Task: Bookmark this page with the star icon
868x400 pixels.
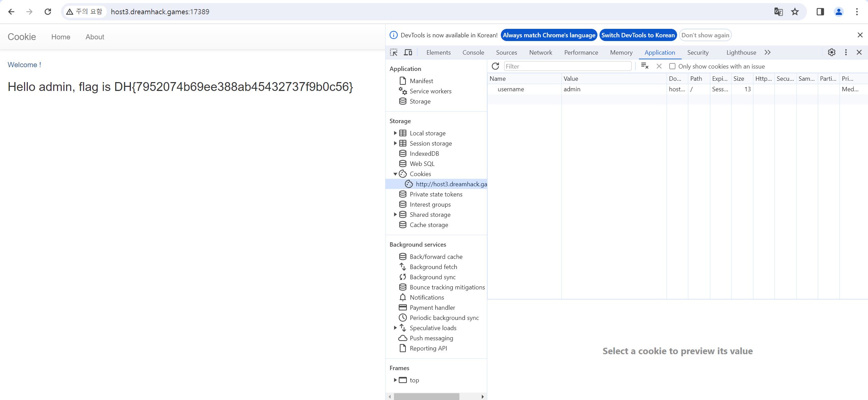Action: (x=795, y=12)
